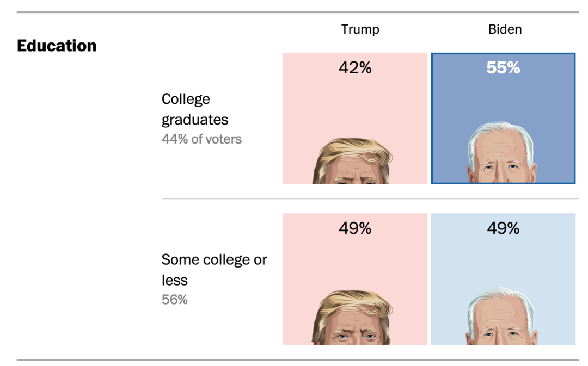This screenshot has width=588, height=366.
Task: Click Trump's face in Some college row
Action: pos(352,318)
